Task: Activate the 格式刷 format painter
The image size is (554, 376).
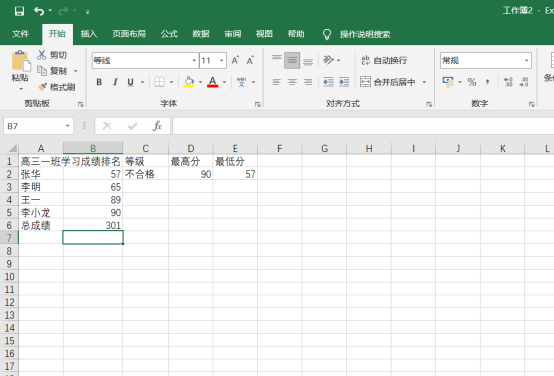Action: pyautogui.click(x=57, y=87)
